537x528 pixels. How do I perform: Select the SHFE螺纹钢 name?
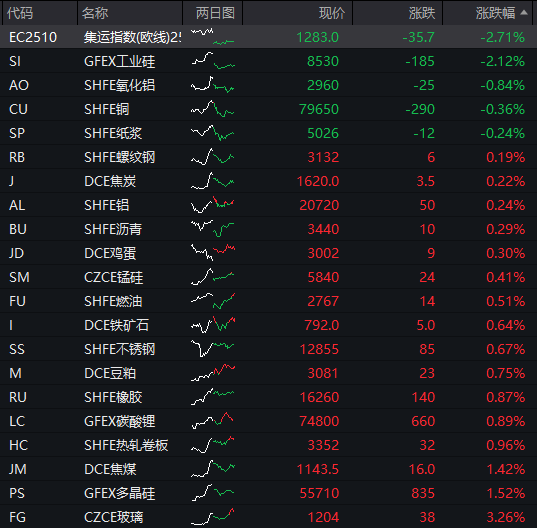120,158
